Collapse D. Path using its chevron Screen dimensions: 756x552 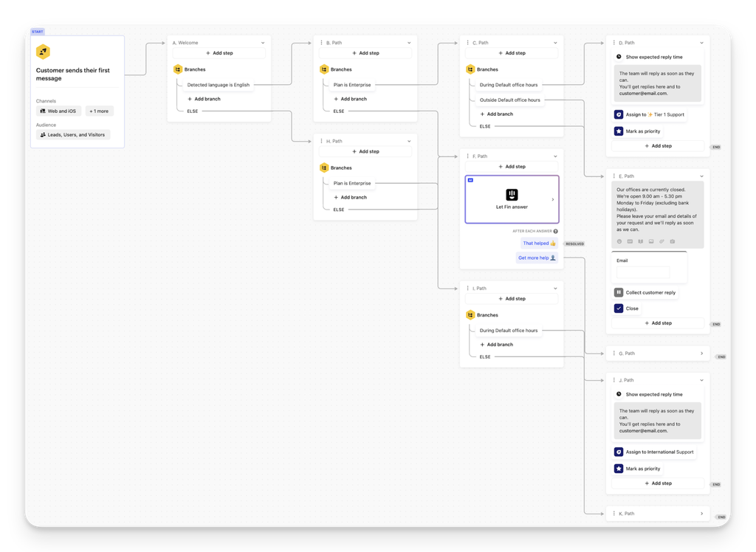[701, 43]
